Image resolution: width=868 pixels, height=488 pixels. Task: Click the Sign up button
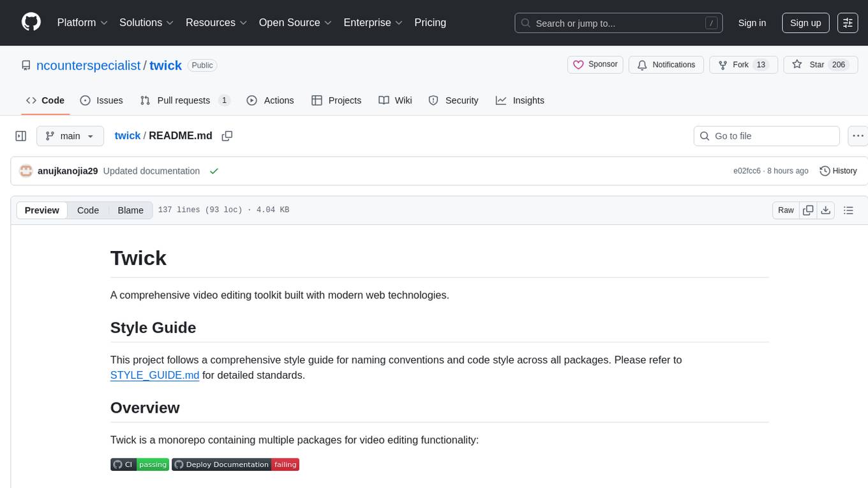pyautogui.click(x=805, y=23)
